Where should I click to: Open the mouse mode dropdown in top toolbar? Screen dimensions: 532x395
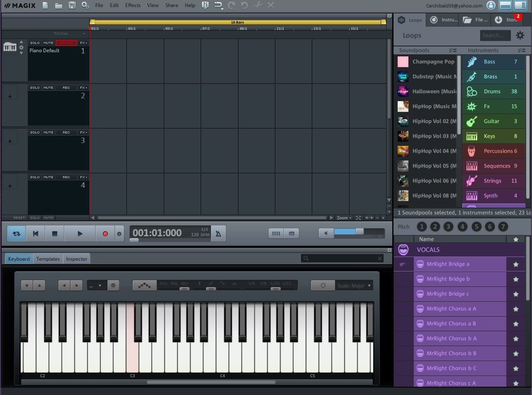(x=219, y=6)
